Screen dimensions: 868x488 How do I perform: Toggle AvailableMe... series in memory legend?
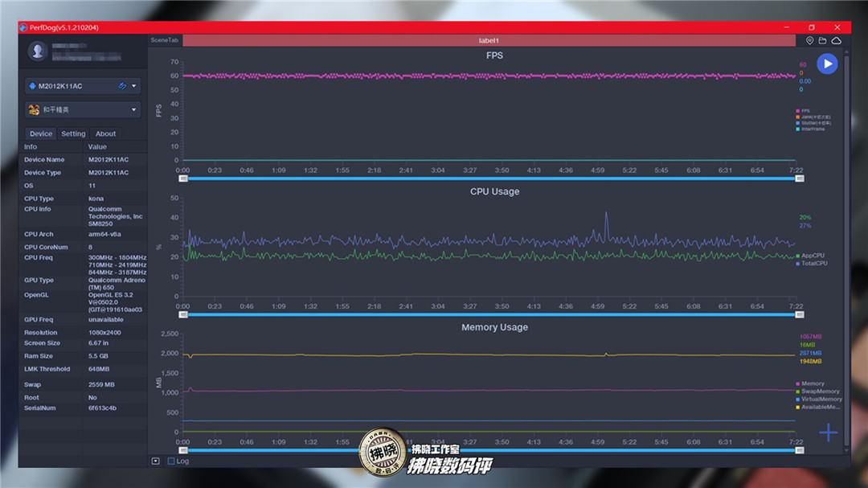pyautogui.click(x=817, y=407)
